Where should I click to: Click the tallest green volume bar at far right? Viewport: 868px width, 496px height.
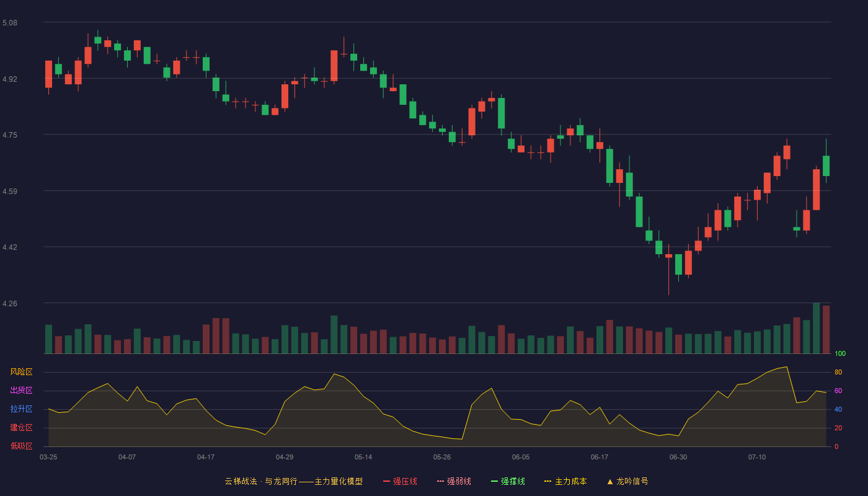[816, 328]
